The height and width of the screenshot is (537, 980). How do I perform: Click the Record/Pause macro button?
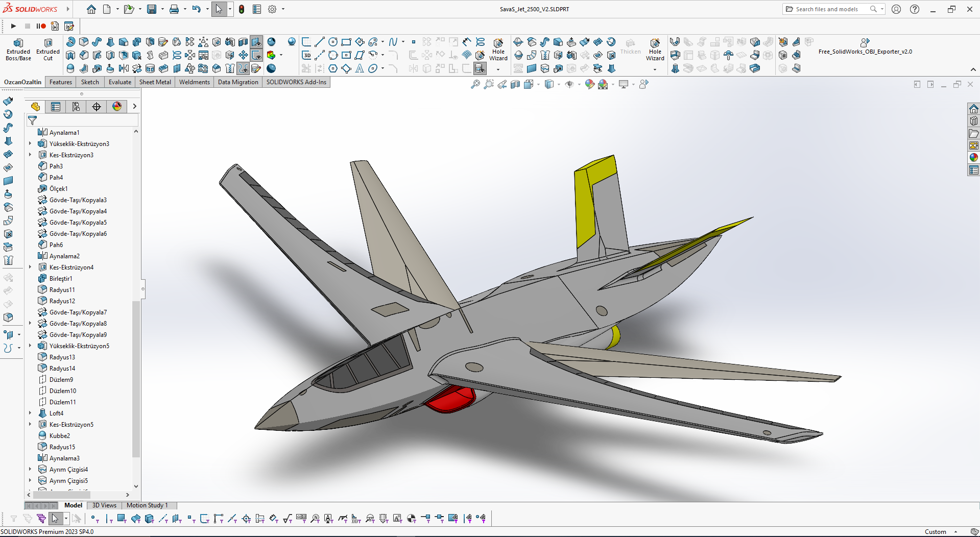[41, 26]
